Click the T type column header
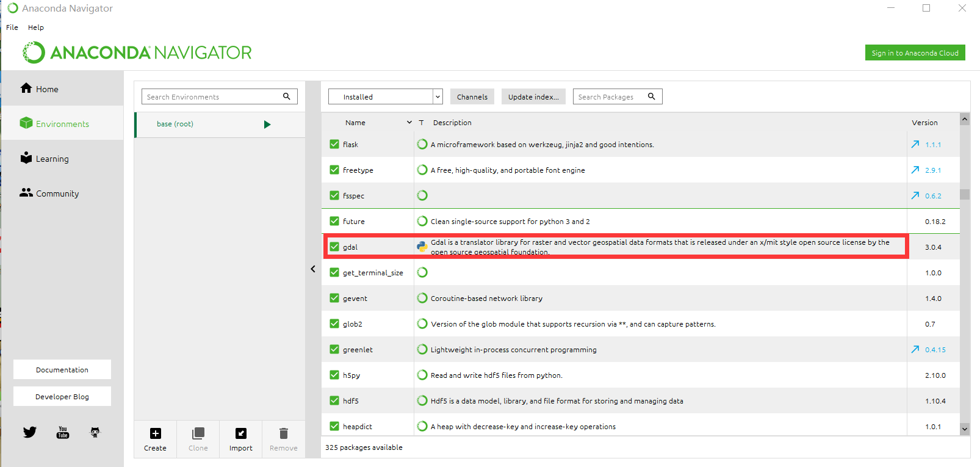The width and height of the screenshot is (980, 467). tap(421, 123)
